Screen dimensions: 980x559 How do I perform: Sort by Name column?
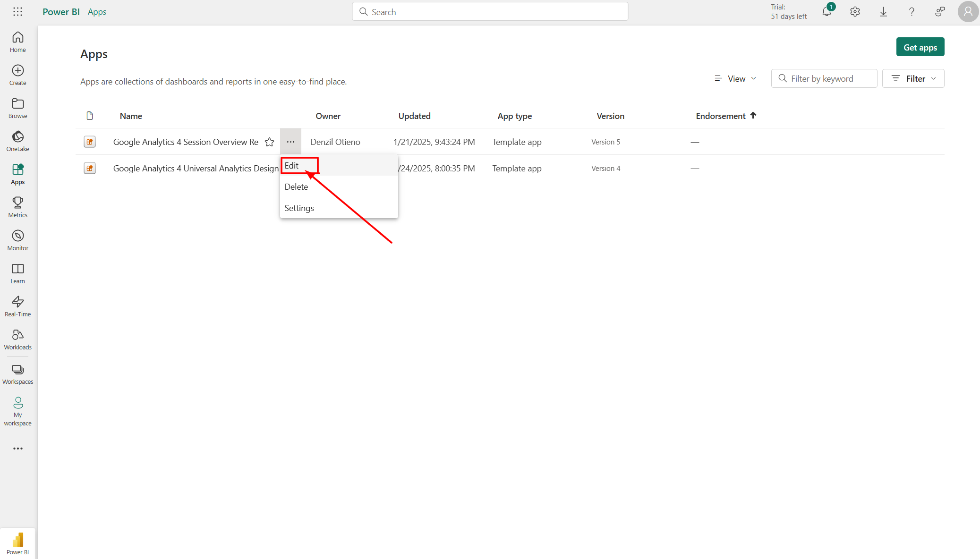coord(131,116)
